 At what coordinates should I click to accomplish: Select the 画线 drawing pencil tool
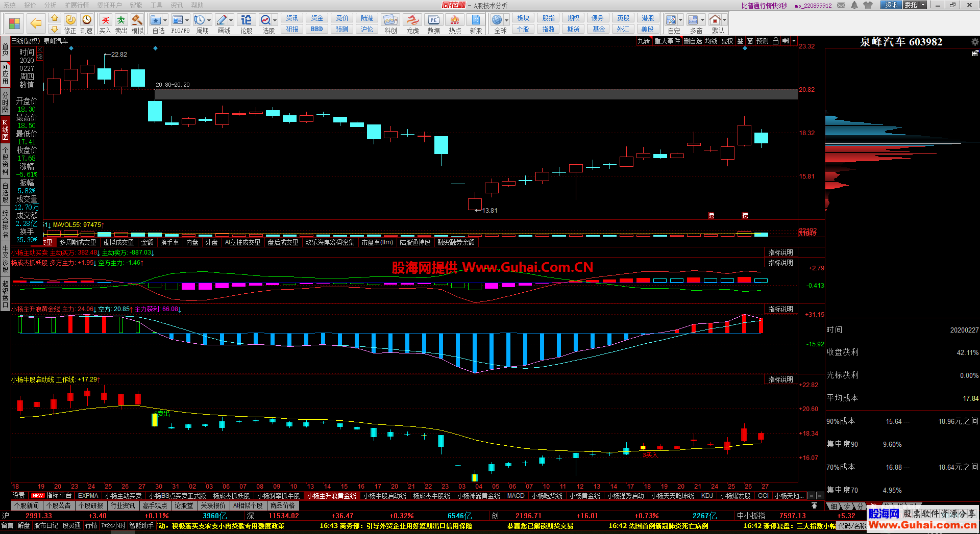(222, 20)
